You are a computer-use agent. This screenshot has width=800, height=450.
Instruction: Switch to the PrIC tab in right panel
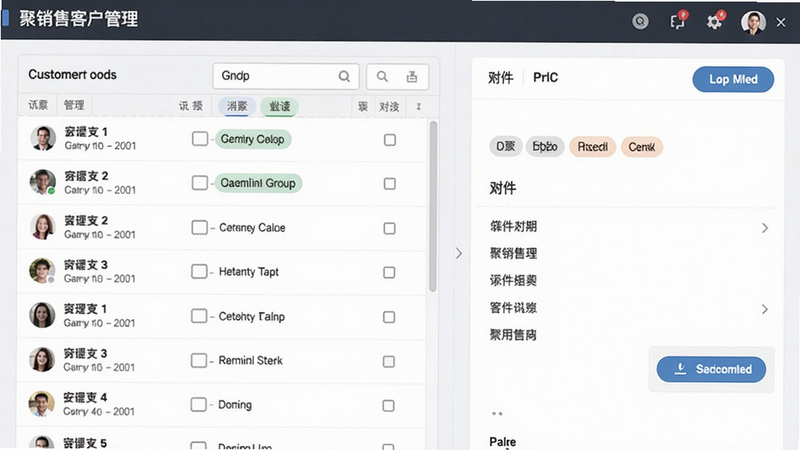(x=545, y=78)
